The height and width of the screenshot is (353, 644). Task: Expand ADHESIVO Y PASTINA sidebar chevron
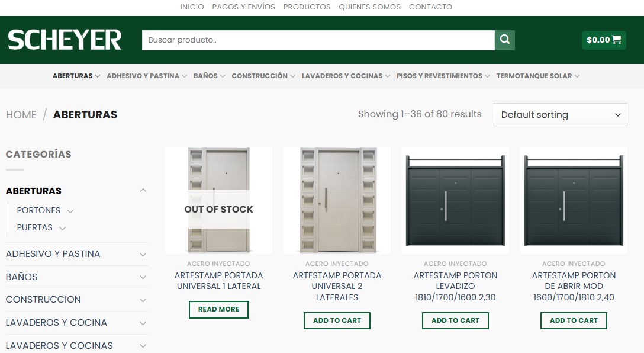click(x=143, y=254)
